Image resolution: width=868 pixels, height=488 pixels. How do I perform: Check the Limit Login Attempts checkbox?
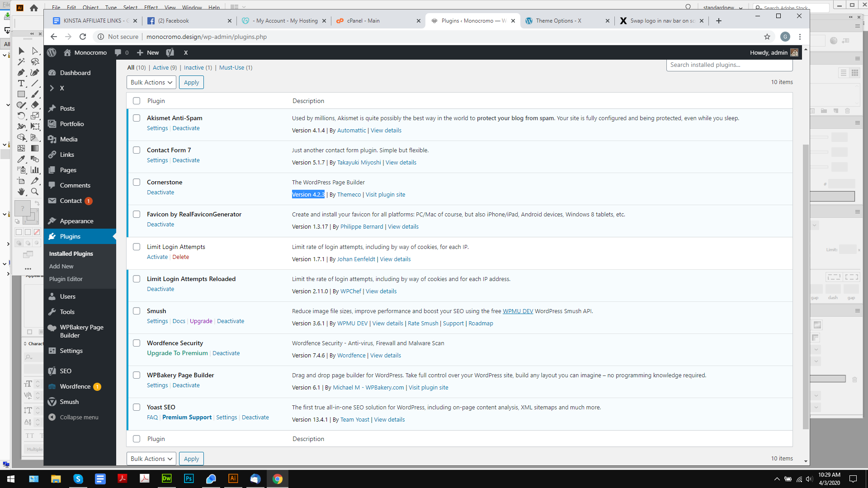pyautogui.click(x=137, y=247)
